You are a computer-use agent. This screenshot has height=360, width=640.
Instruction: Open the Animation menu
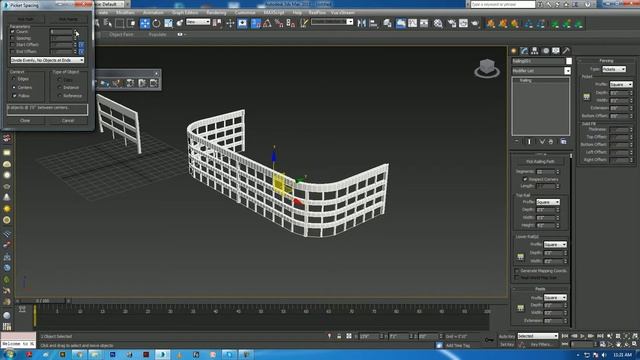(x=153, y=13)
